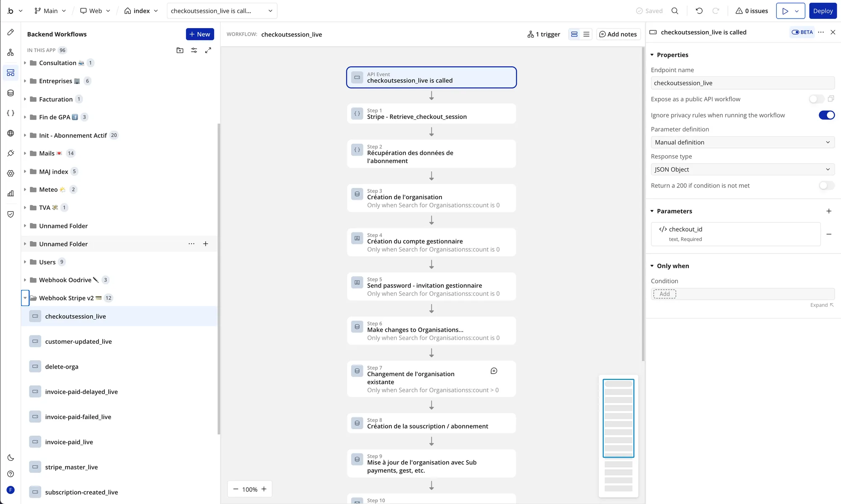Image resolution: width=841 pixels, height=504 pixels.
Task: Open the Data tab database icon
Action: click(x=11, y=93)
